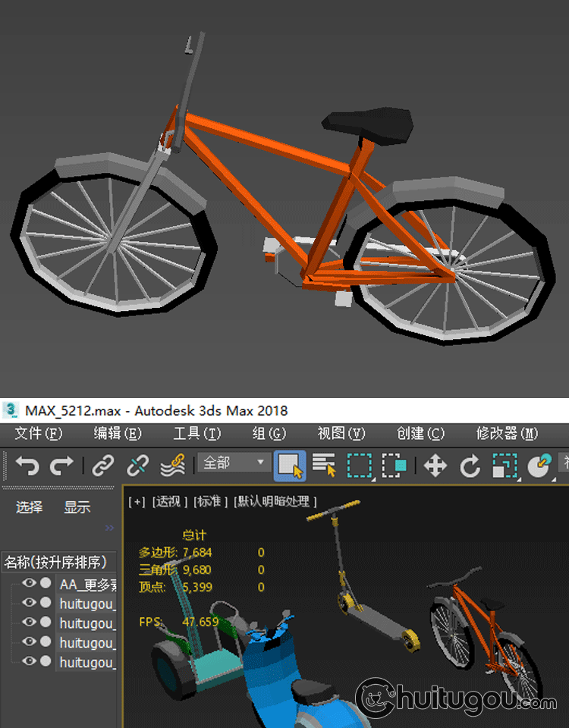
Task: Toggle Window/Crossing selection mode
Action: [x=395, y=465]
